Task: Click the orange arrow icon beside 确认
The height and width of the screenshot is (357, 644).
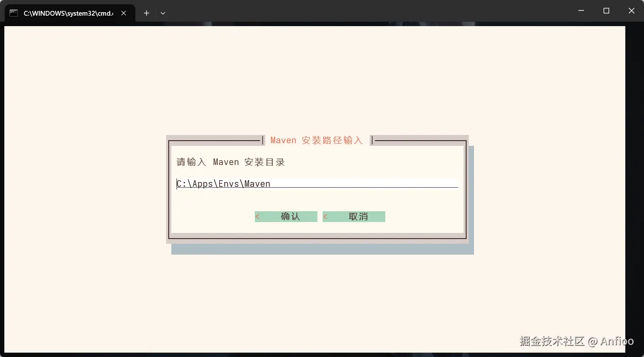Action: (257, 216)
